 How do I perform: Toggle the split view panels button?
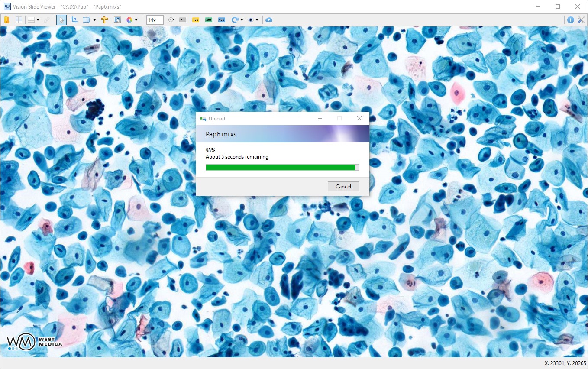[19, 20]
